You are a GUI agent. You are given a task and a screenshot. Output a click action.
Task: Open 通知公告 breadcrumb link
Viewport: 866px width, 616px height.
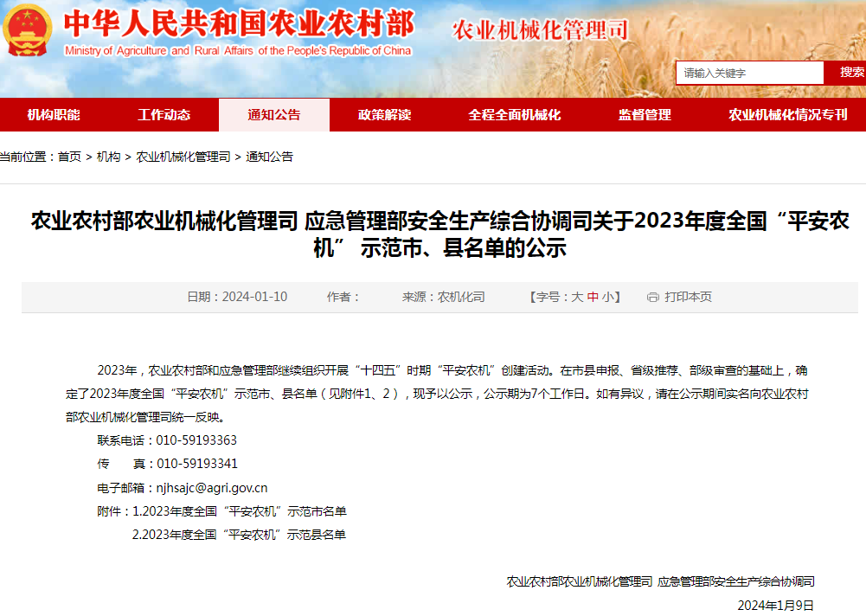tap(270, 157)
